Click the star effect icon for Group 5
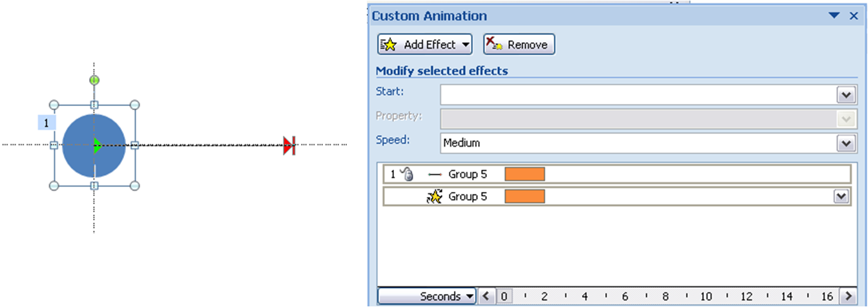868x307 pixels. click(x=435, y=196)
